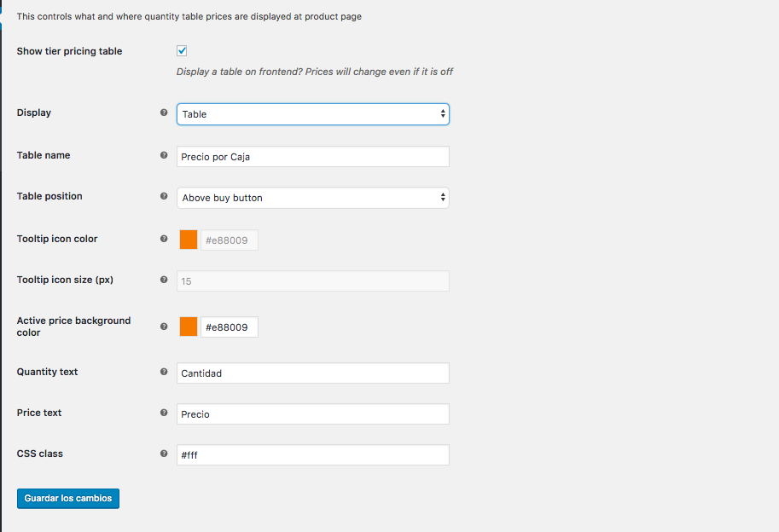The width and height of the screenshot is (779, 532).
Task: Click the Tooltip icon color orange swatch
Action: click(189, 240)
